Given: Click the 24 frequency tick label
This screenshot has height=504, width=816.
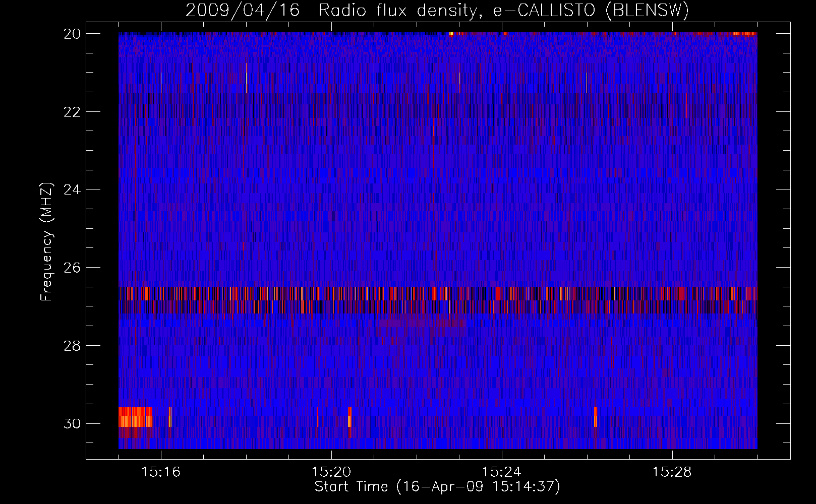Looking at the screenshot, I should (x=72, y=190).
